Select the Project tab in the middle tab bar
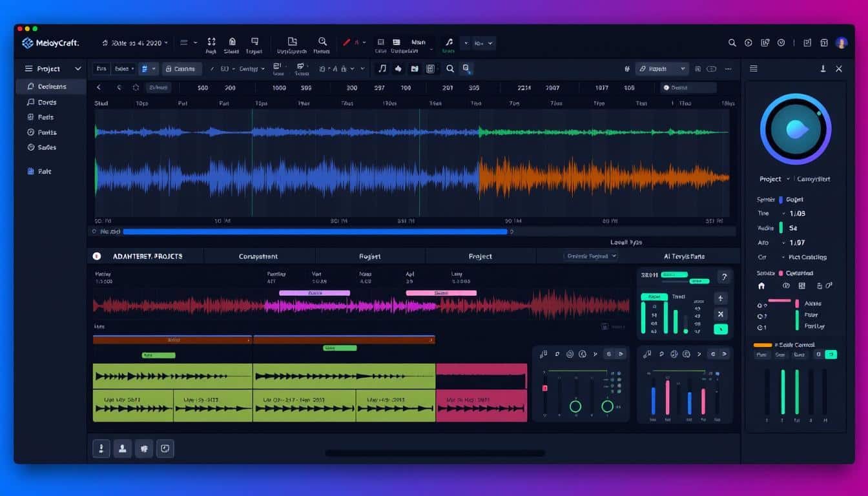Screen dimensions: 868x496 click(x=481, y=256)
